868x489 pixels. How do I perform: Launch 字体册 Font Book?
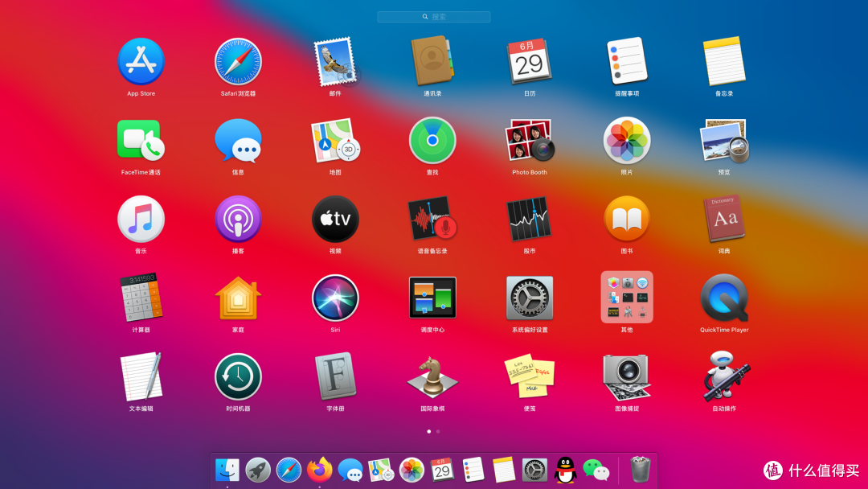[x=335, y=376]
